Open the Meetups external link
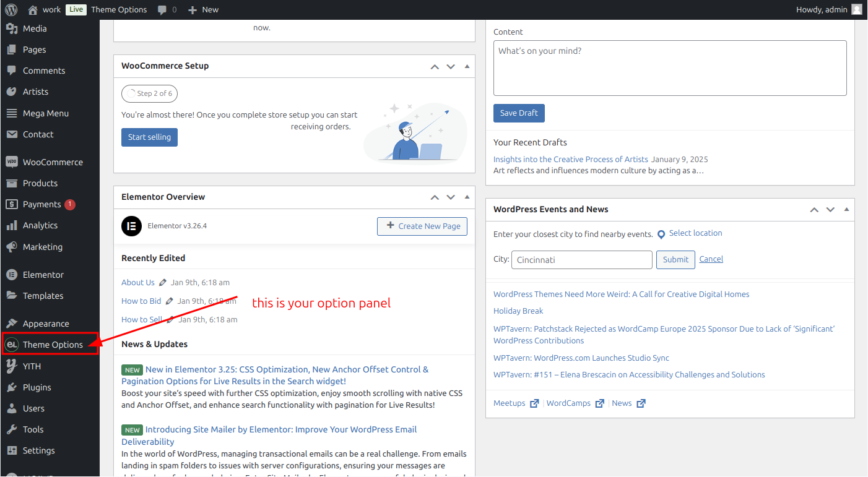The image size is (868, 477). 516,403
